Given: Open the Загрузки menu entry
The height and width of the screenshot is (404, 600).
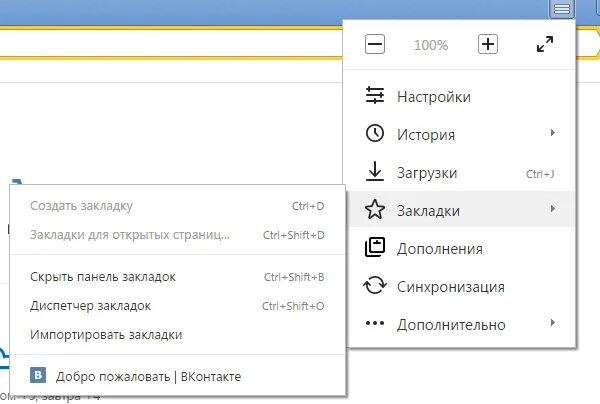Looking at the screenshot, I should [461, 173].
